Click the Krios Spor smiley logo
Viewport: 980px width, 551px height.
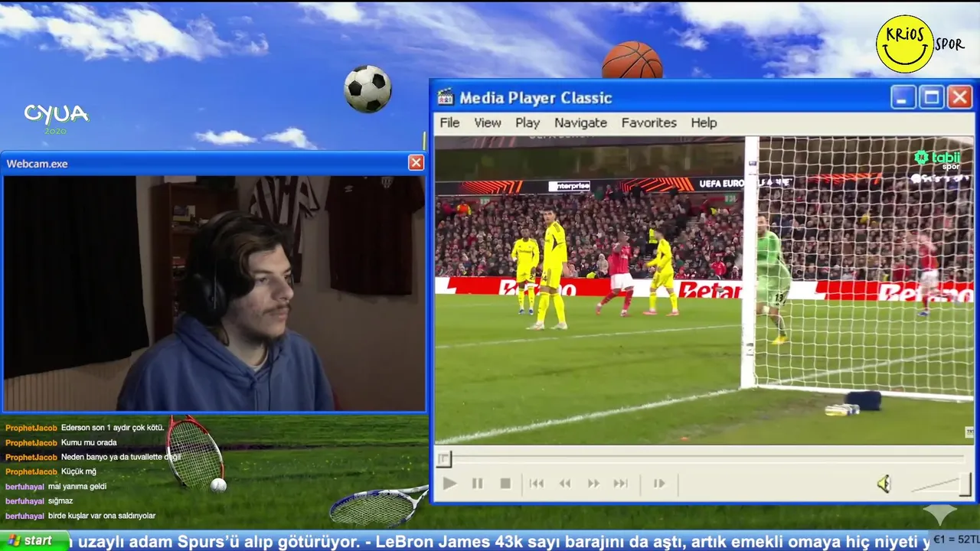(x=905, y=44)
